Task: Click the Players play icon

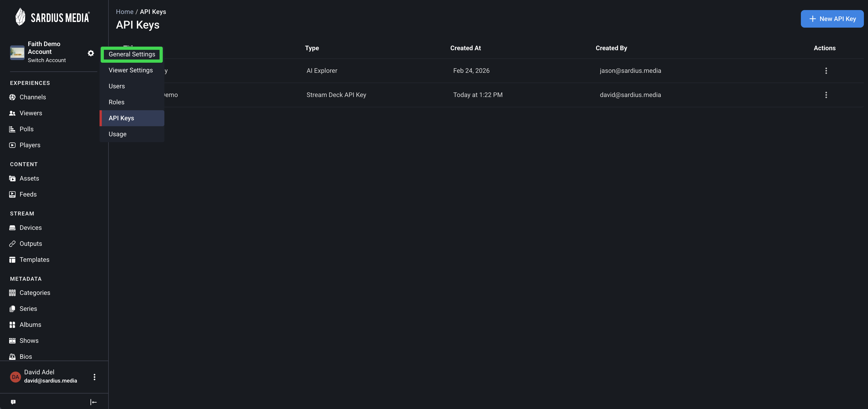Action: click(x=13, y=145)
